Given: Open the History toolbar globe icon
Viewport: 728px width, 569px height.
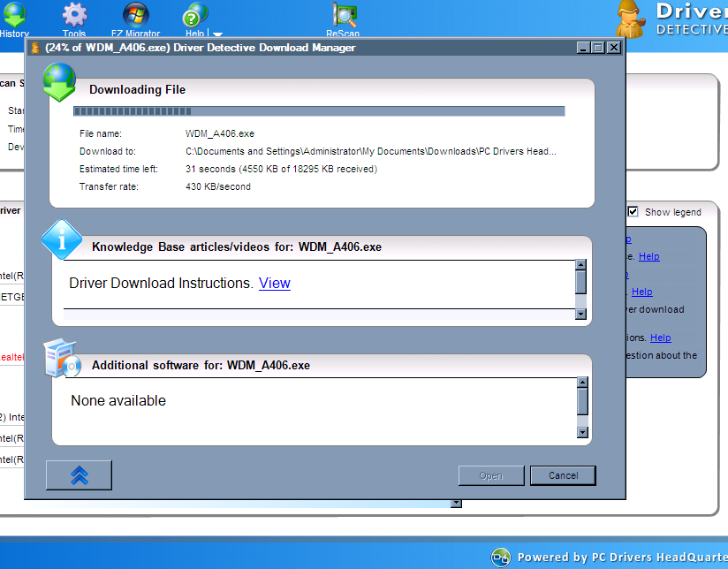Looking at the screenshot, I should coord(14,15).
